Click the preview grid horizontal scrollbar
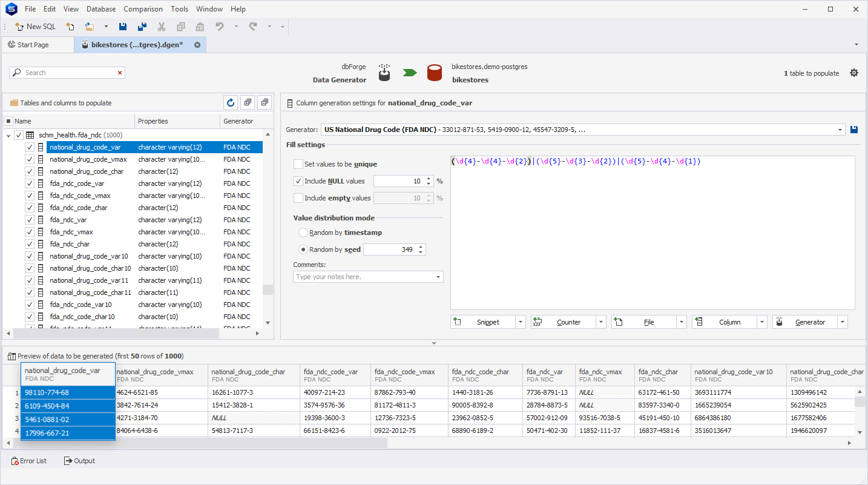 point(200,443)
